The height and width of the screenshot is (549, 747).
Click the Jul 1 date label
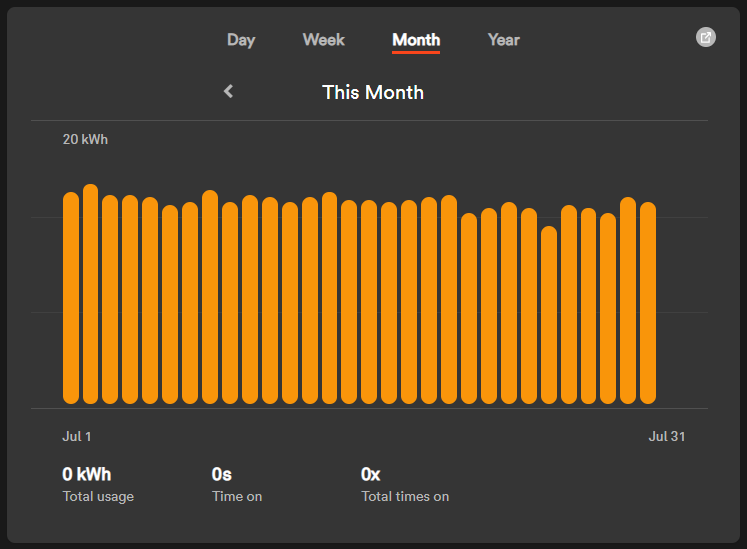pos(77,437)
